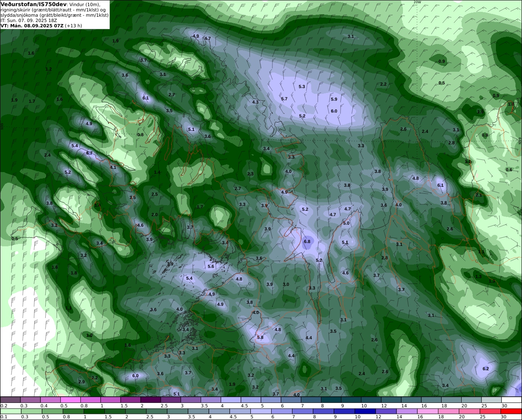The height and width of the screenshot is (420, 522).
Task: Click the 5.8 wind value on the map
Action: 260,337
